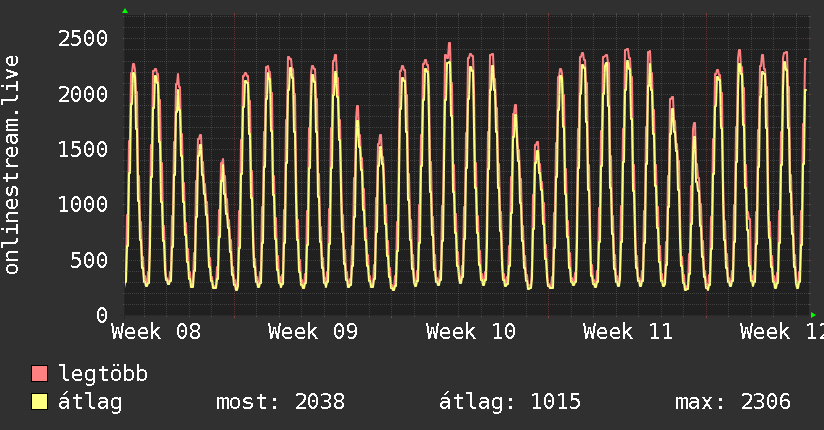This screenshot has width=824, height=430.
Task: Click the 0 y-axis value
Action: [x=102, y=315]
